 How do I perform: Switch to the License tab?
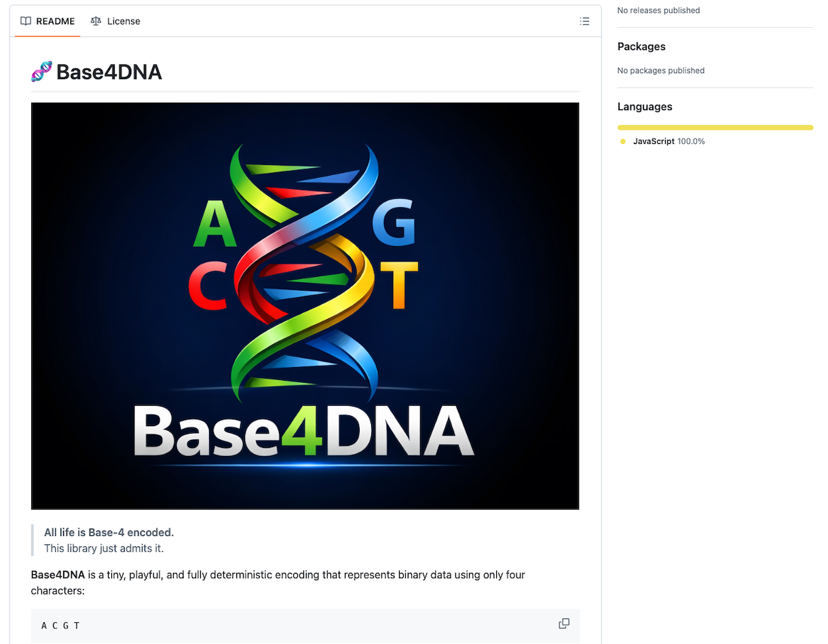(x=115, y=21)
